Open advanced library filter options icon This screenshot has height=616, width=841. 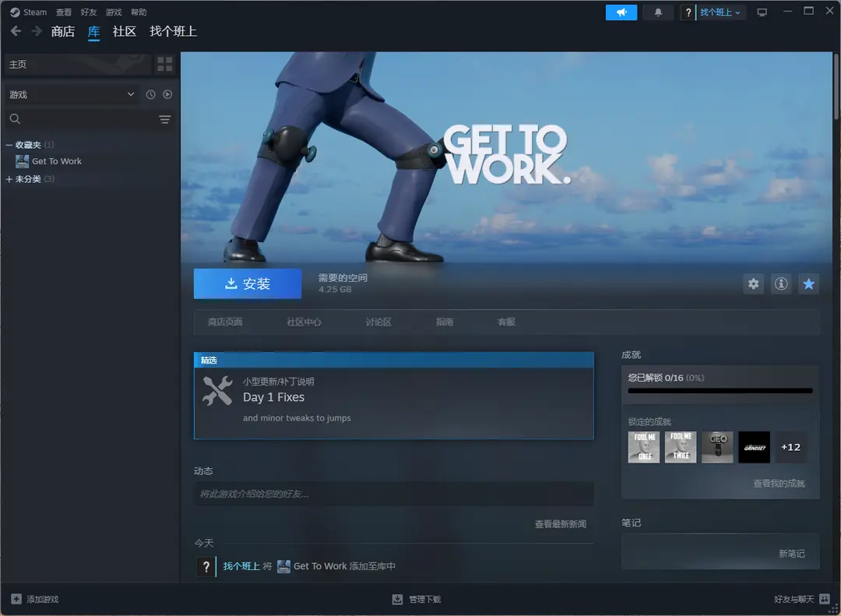coord(164,119)
